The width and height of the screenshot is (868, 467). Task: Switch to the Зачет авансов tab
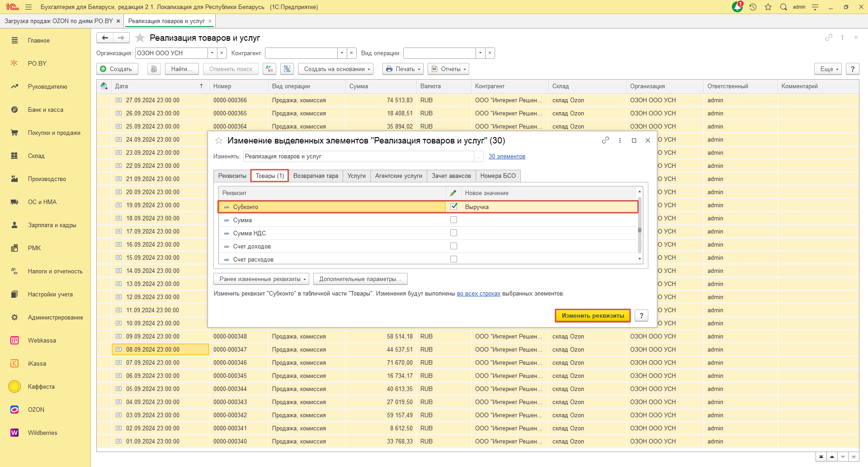coord(451,176)
